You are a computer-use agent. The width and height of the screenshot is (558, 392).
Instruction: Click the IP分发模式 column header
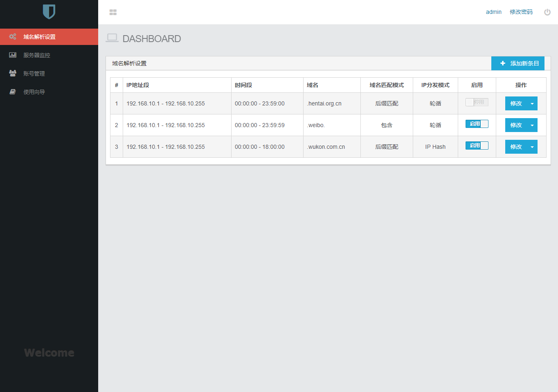click(435, 85)
